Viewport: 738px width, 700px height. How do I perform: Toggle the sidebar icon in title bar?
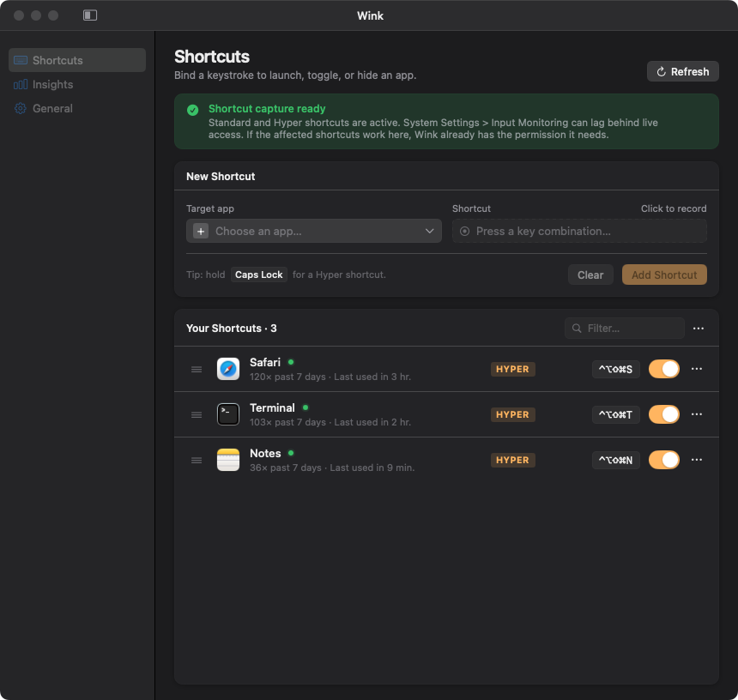click(90, 15)
